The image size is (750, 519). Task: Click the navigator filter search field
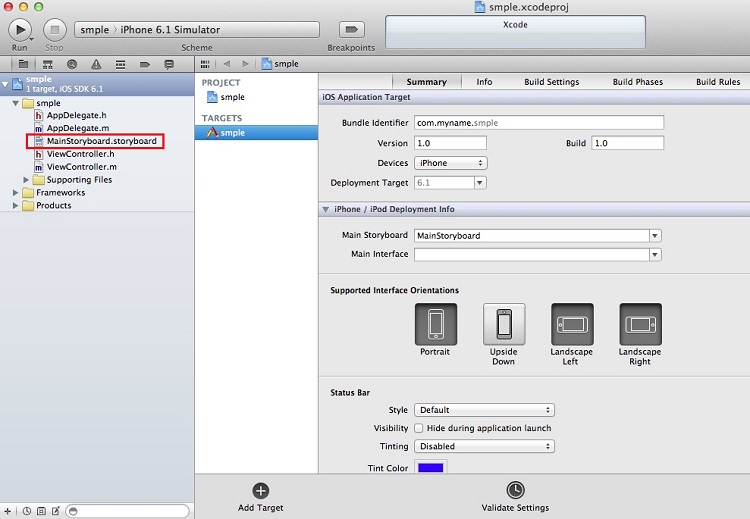pyautogui.click(x=127, y=511)
